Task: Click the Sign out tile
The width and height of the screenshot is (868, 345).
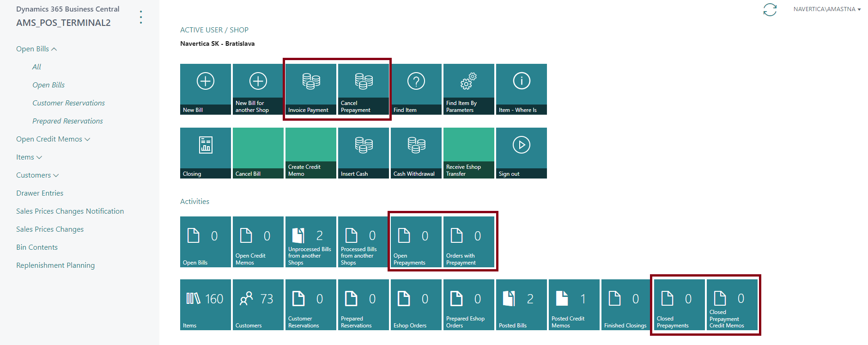Action: click(x=522, y=153)
